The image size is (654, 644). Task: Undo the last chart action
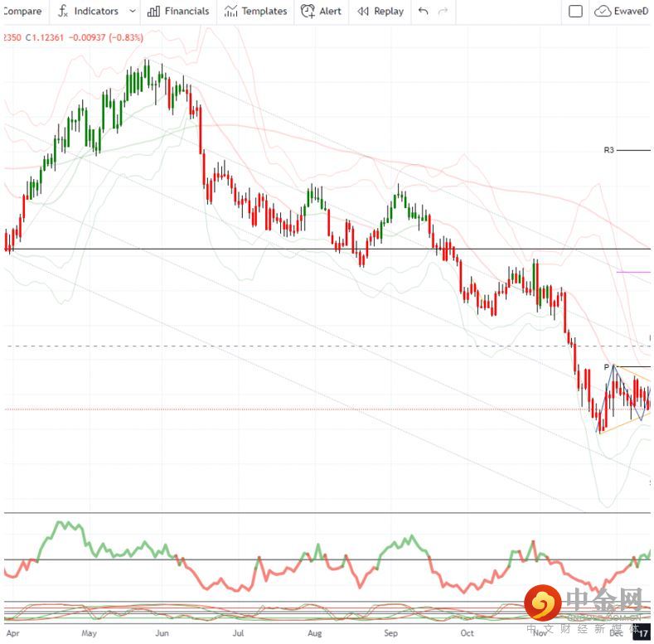click(x=423, y=11)
